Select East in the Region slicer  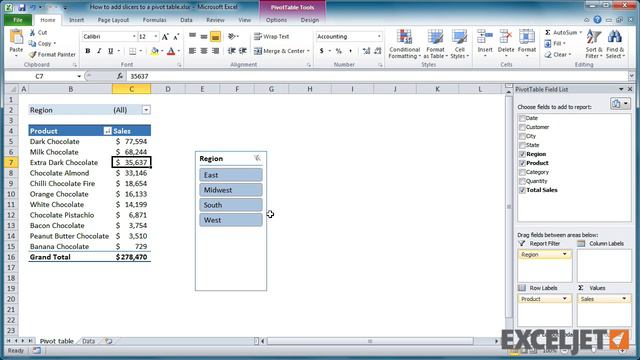[x=231, y=175]
